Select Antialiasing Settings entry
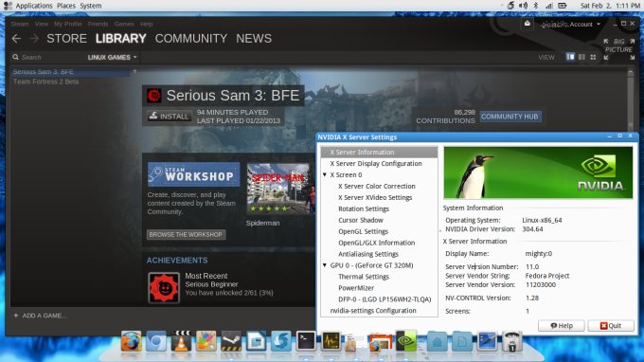The image size is (644, 362). tap(368, 254)
